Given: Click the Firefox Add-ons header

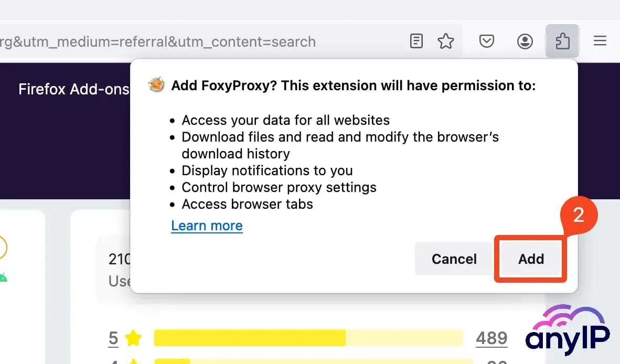Looking at the screenshot, I should 73,89.
